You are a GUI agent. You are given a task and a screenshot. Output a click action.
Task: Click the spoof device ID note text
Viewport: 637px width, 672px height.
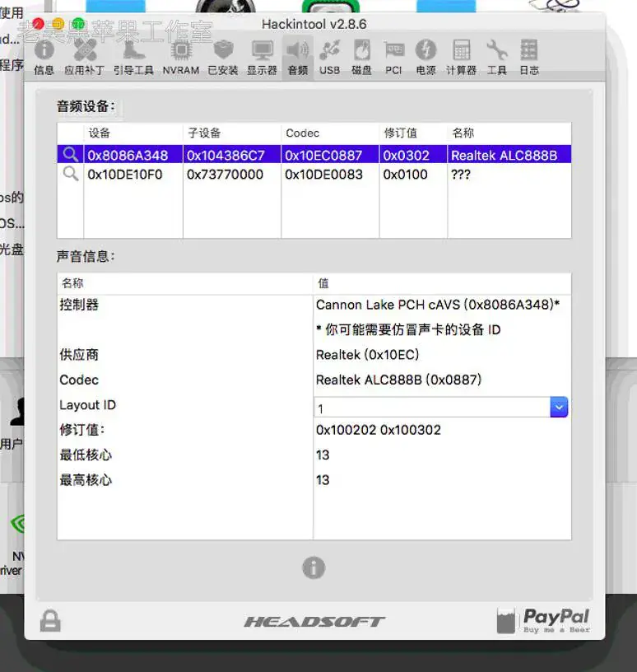(x=408, y=329)
